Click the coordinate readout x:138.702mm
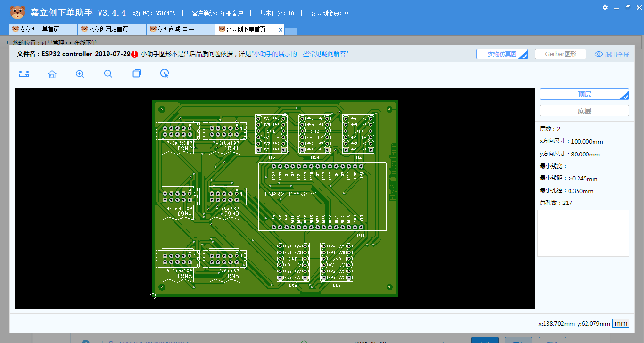The image size is (644, 343). pos(556,324)
